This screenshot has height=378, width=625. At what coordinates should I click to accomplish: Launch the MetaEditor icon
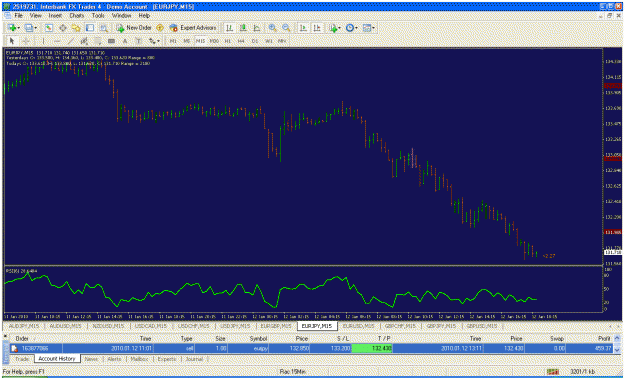click(160, 28)
